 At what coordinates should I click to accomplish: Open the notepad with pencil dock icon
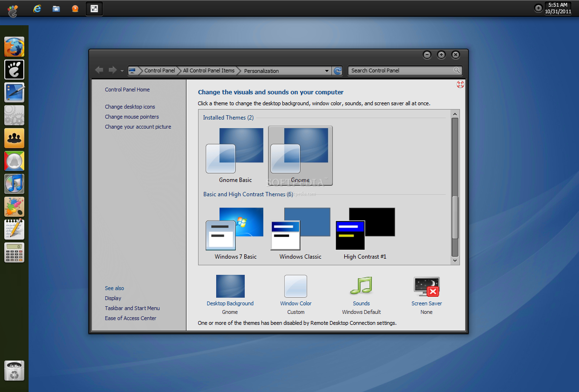pos(14,230)
